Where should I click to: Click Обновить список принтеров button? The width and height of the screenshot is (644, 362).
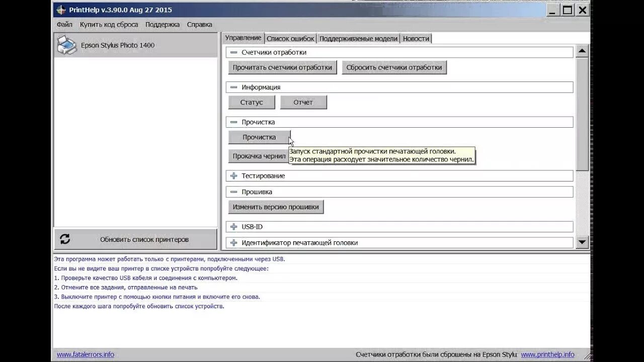pyautogui.click(x=135, y=239)
